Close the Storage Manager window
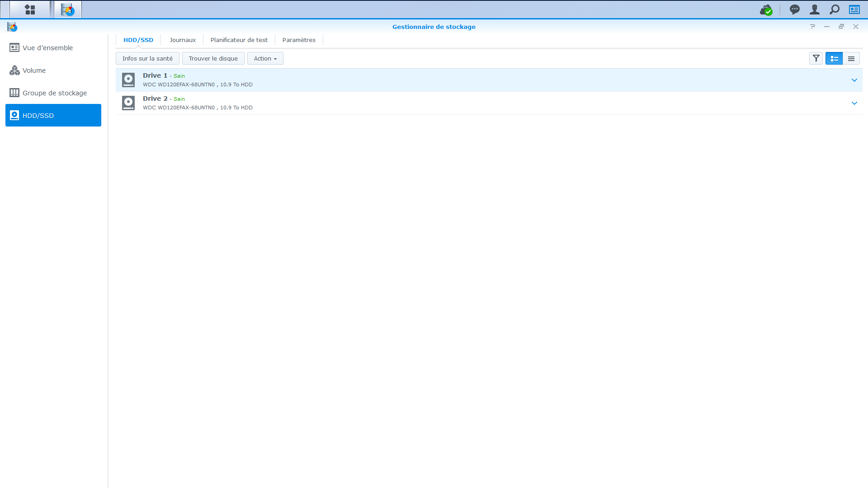 [856, 27]
